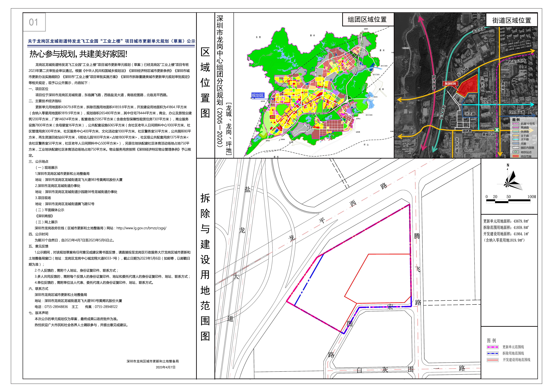Click the 100M scale bar label

point(532,197)
